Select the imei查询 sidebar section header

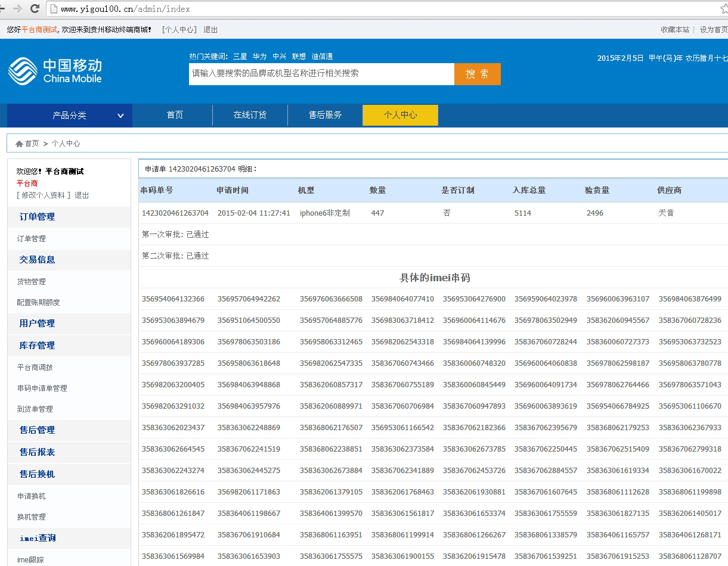pyautogui.click(x=69, y=538)
